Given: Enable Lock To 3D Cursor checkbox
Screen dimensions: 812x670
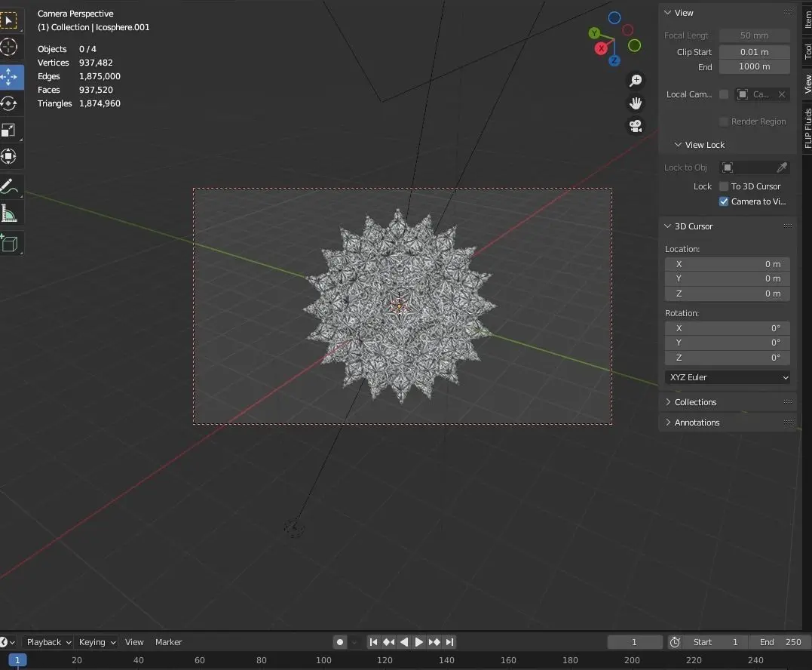Looking at the screenshot, I should 724,186.
